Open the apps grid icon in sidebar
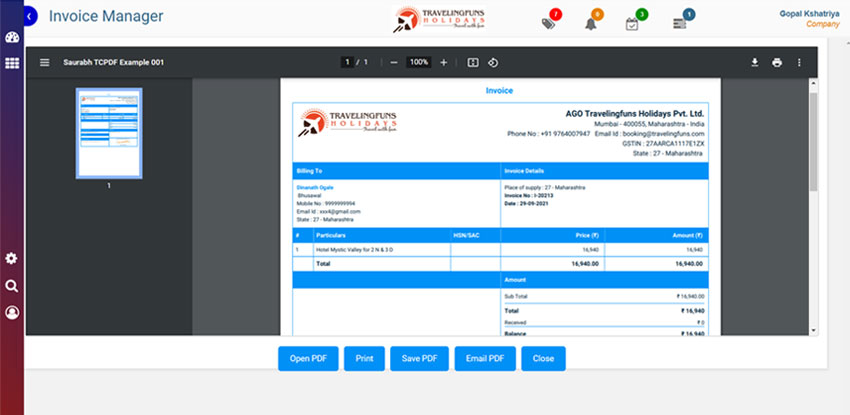Image resolution: width=850 pixels, height=415 pixels. point(12,63)
